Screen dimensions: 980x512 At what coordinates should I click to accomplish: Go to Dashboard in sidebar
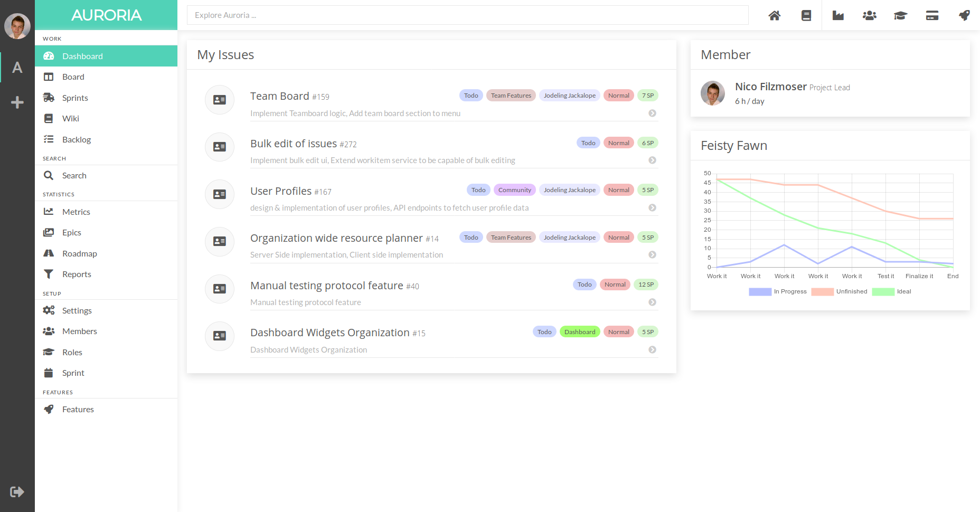pos(106,56)
